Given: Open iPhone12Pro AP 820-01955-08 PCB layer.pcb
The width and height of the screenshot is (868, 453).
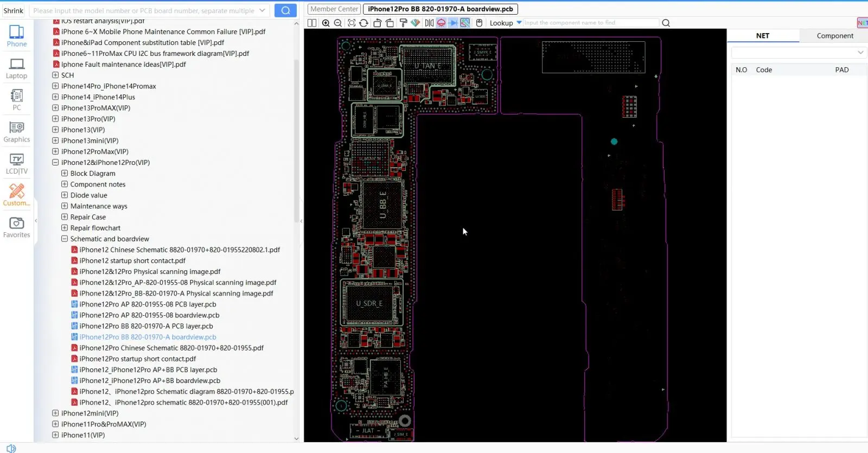Looking at the screenshot, I should point(148,304).
